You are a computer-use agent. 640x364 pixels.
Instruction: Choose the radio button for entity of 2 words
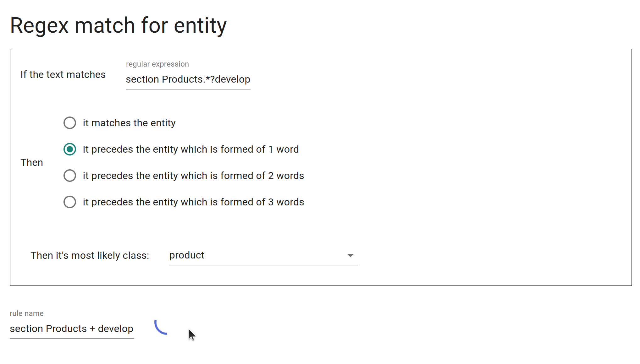70,176
